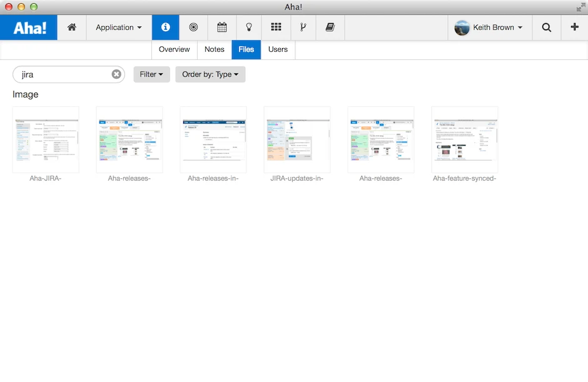Open the Strategy target icon
Viewport: 588px width, 382px height.
click(x=193, y=28)
